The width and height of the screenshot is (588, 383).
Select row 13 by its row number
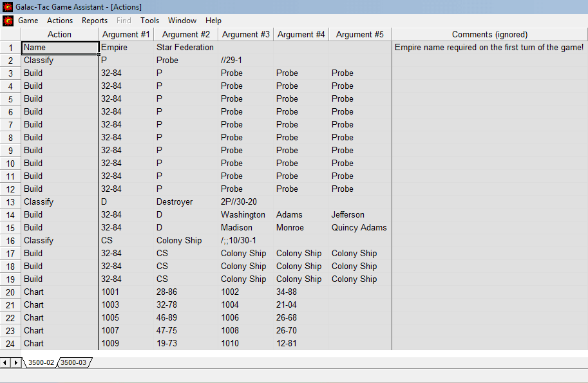point(10,201)
